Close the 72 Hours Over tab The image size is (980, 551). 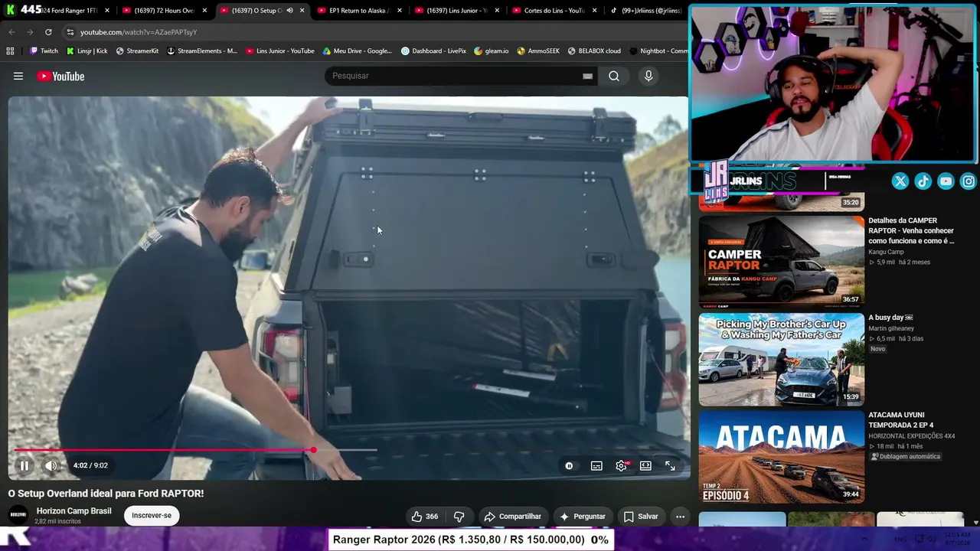coord(204,11)
